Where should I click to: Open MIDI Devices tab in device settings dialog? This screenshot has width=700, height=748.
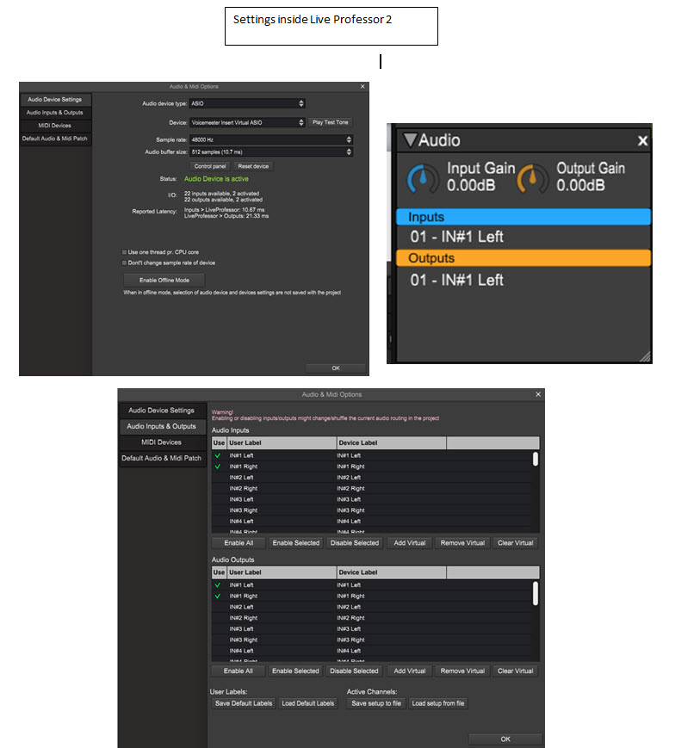tap(55, 126)
